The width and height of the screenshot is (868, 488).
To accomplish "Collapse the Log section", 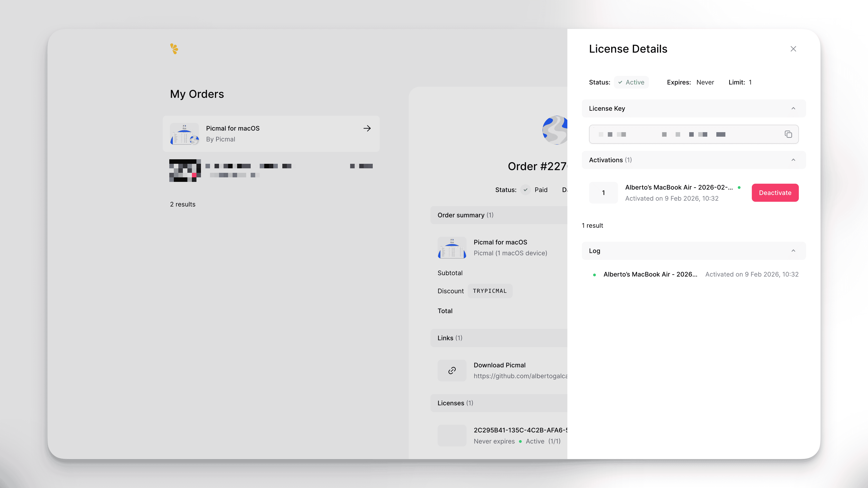I will click(x=793, y=251).
